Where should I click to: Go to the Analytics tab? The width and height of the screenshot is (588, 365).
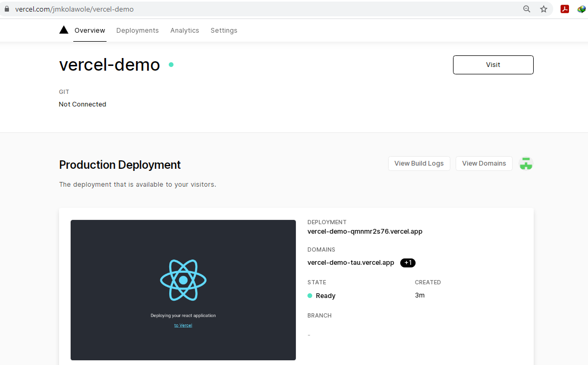[x=185, y=31]
